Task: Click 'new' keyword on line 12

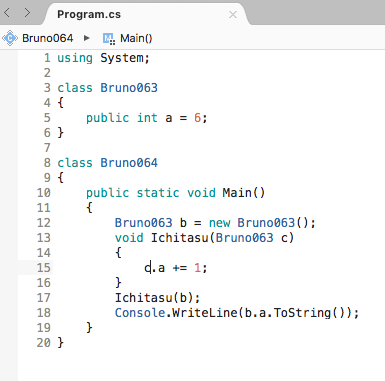Action: (219, 223)
